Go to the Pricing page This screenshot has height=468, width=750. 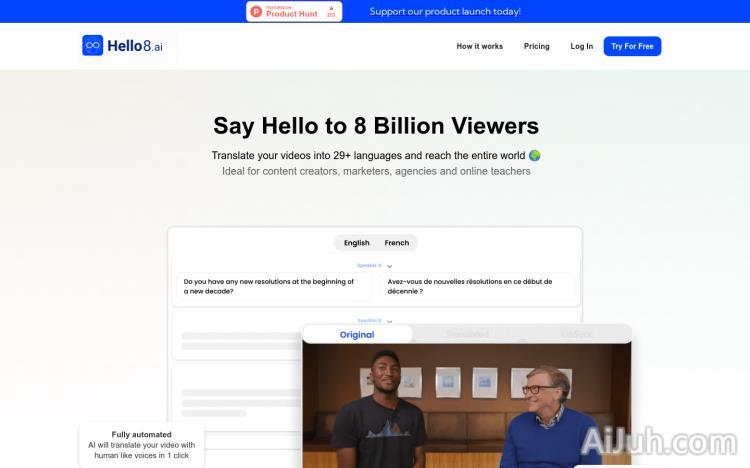(x=536, y=46)
